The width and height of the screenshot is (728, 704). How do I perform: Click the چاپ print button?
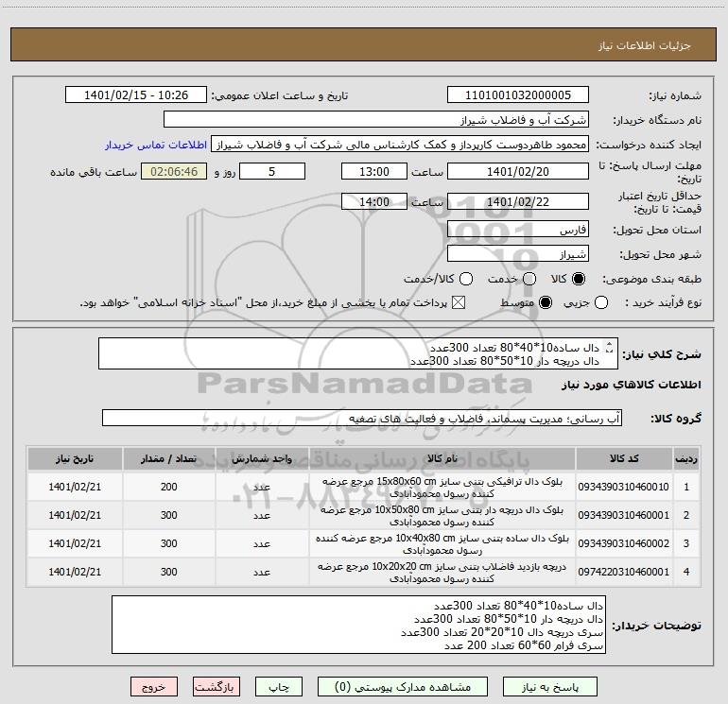click(x=279, y=686)
